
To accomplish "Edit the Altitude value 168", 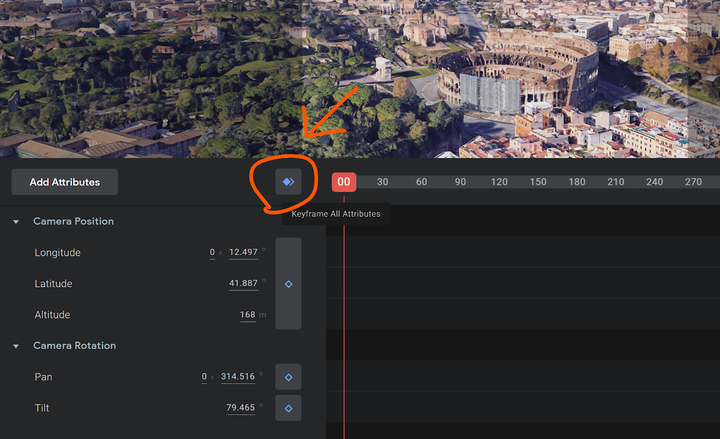I will 248,315.
